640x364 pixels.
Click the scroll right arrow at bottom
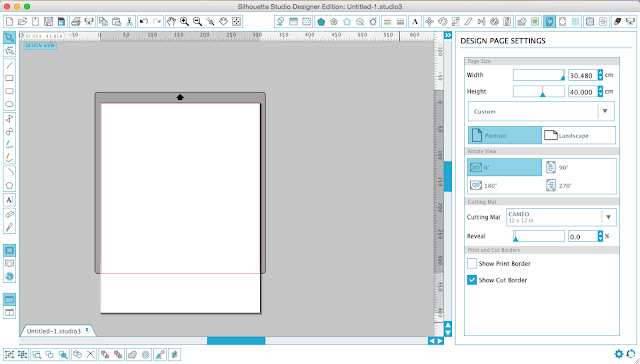point(440,341)
